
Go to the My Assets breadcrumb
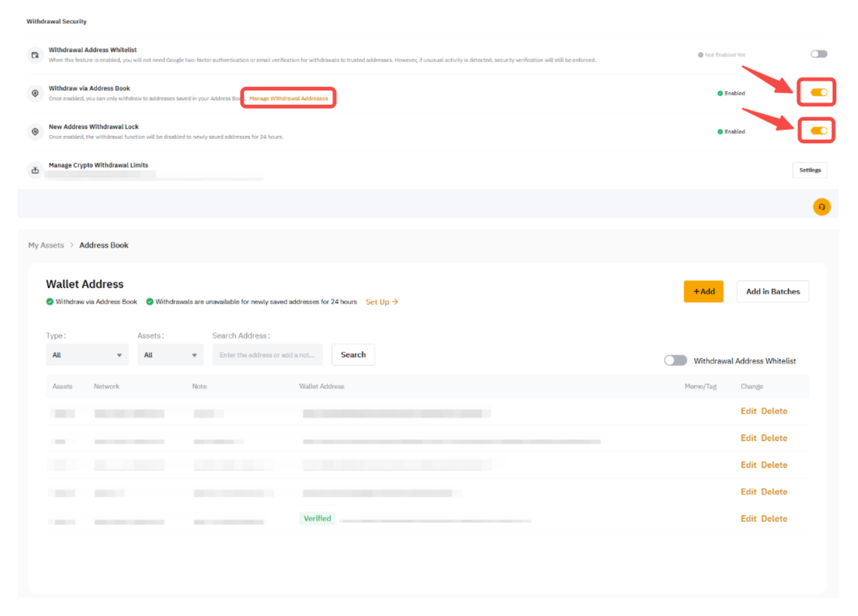[46, 245]
